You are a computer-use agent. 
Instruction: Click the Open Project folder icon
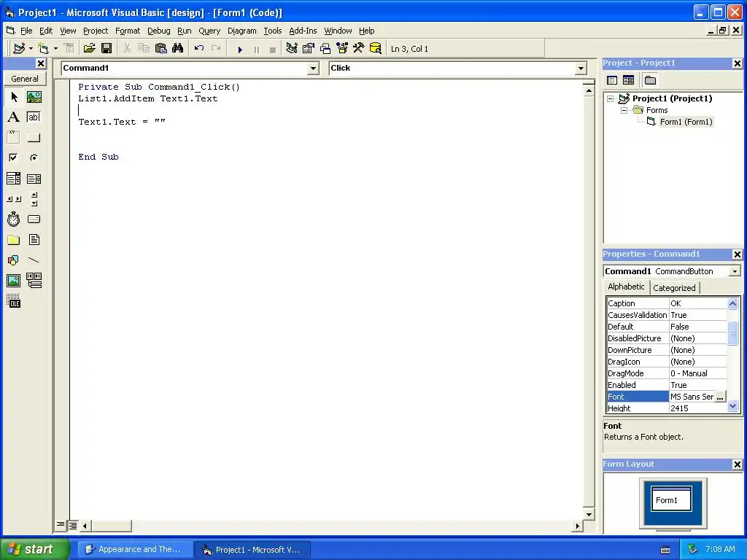tap(89, 49)
